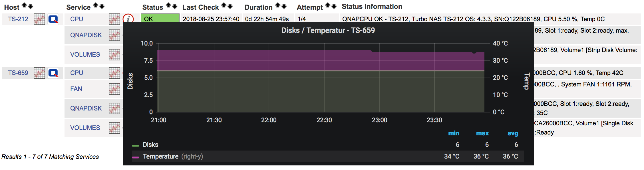The image size is (644, 170).
Task: Toggle Temperature series in graph legend
Action: [x=161, y=157]
